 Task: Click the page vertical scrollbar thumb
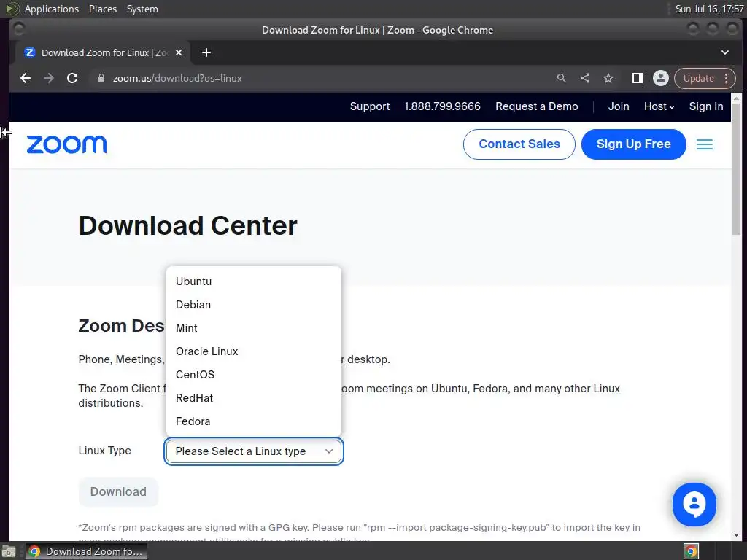point(736,169)
